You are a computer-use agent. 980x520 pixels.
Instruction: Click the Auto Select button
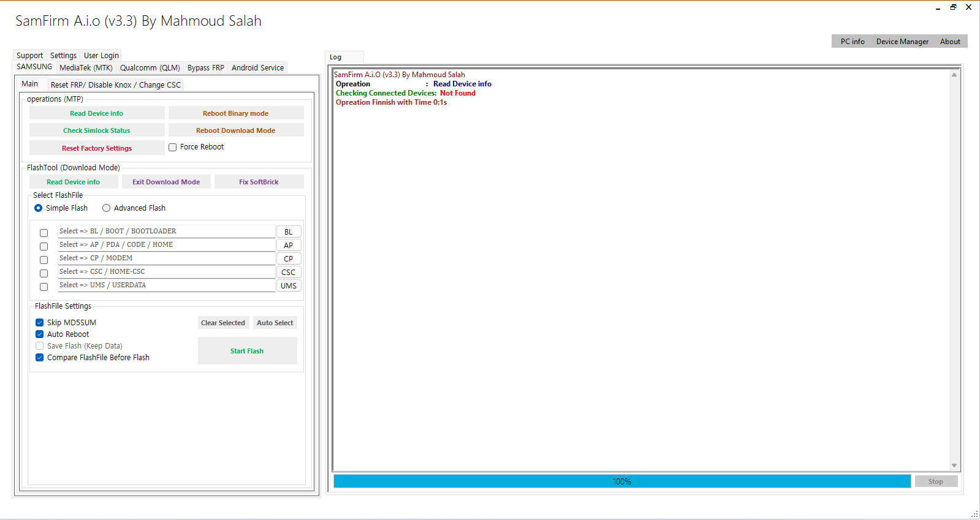point(275,323)
